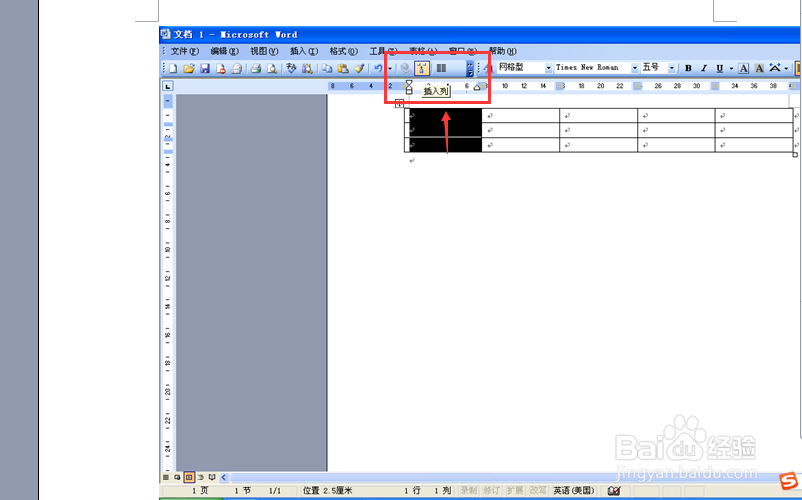Click the tab stop type selector on ruler
Image resolution: width=802 pixels, height=500 pixels.
click(168, 86)
